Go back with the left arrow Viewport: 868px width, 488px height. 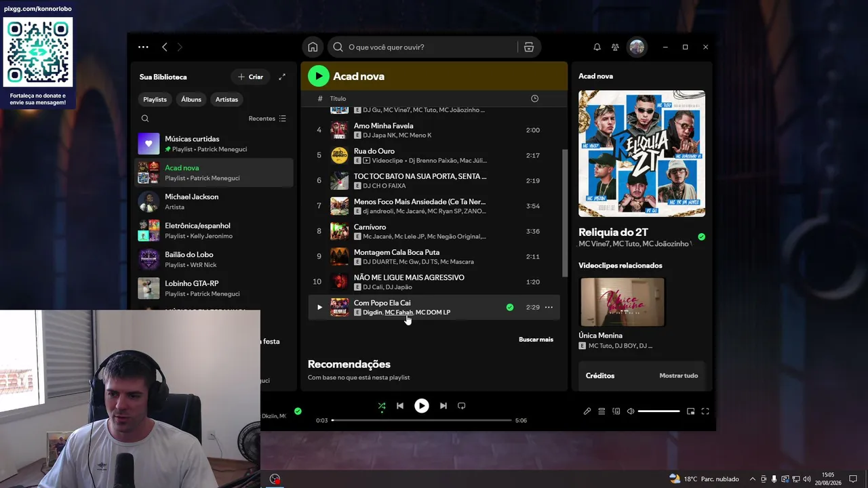tap(165, 47)
